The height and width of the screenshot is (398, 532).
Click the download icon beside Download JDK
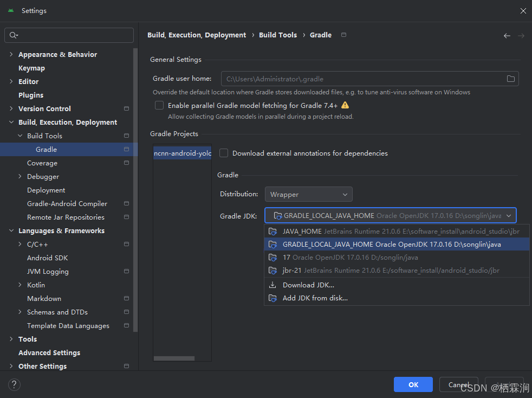coord(273,285)
